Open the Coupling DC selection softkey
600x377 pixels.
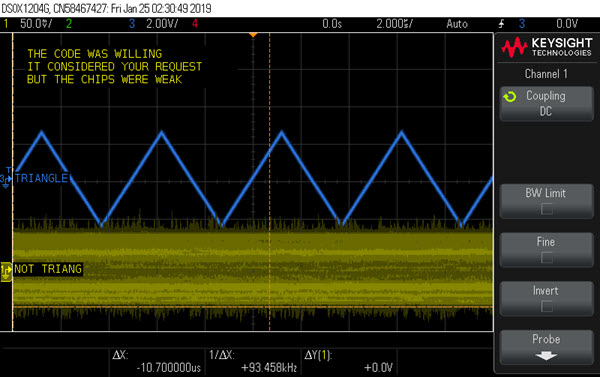tap(546, 104)
